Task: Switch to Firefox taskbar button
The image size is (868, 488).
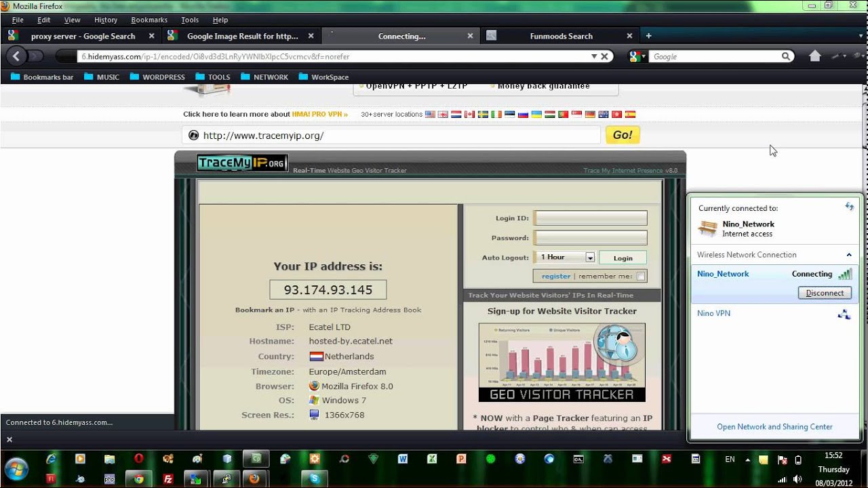Action: [254, 479]
